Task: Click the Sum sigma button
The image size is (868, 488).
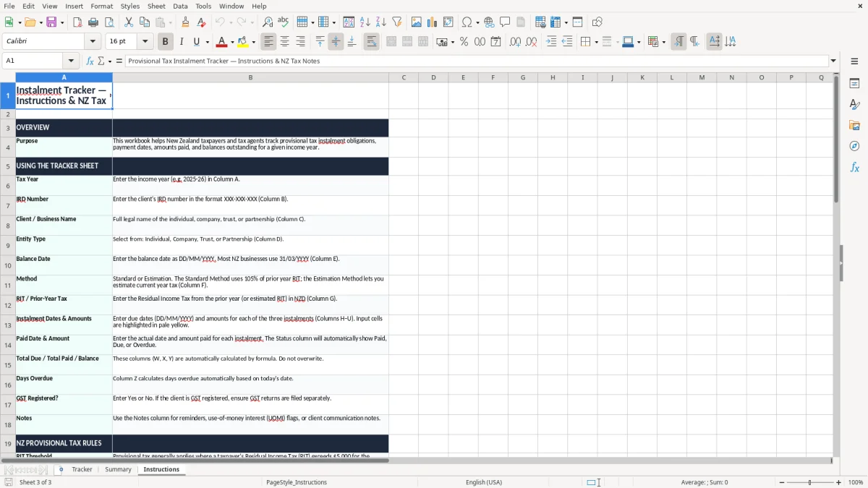Action: (x=101, y=61)
